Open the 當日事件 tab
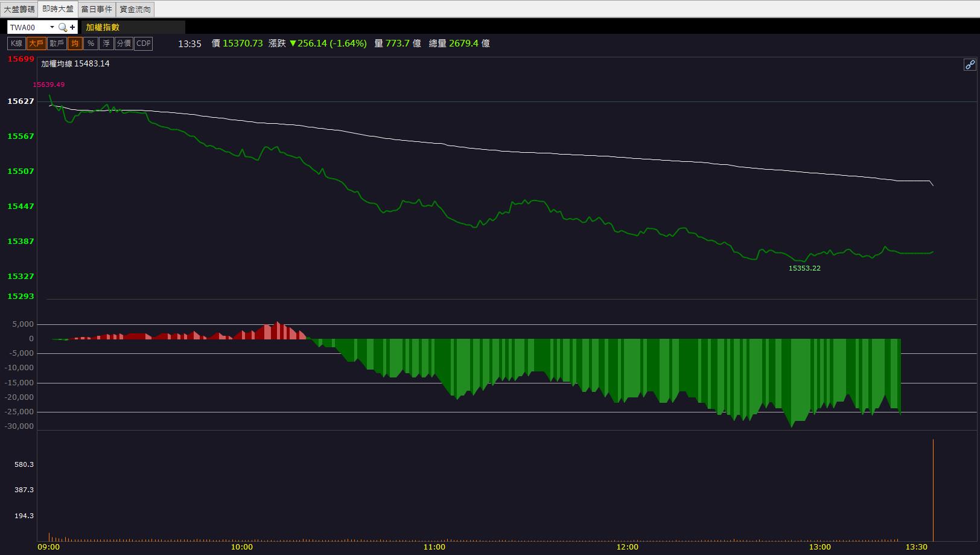980x555 pixels. [97, 9]
